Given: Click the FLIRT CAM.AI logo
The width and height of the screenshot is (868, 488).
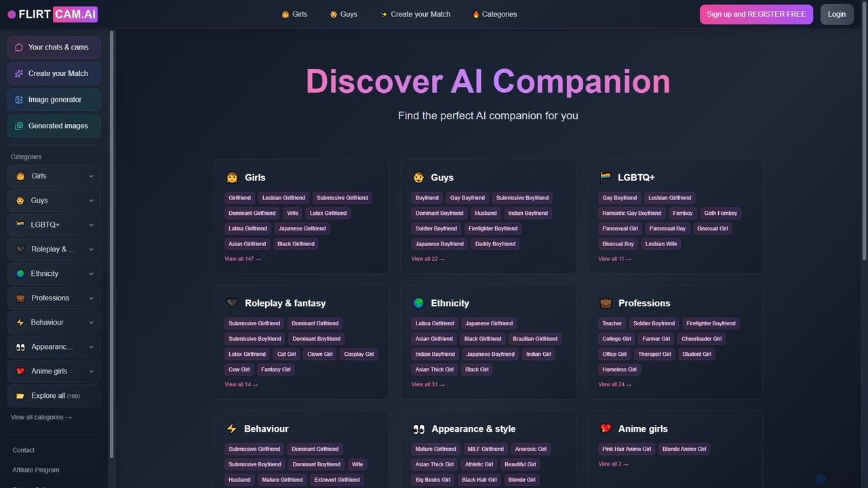Looking at the screenshot, I should [52, 14].
